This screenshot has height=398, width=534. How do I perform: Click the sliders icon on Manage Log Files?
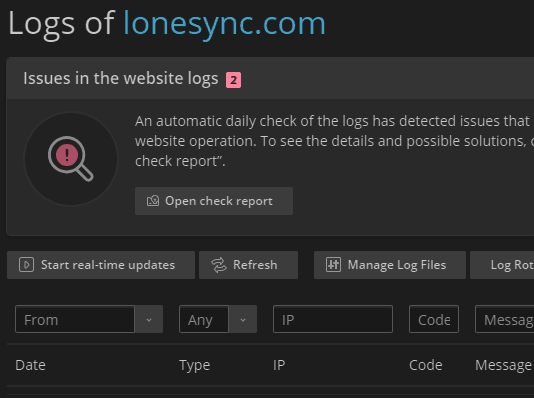coord(333,265)
